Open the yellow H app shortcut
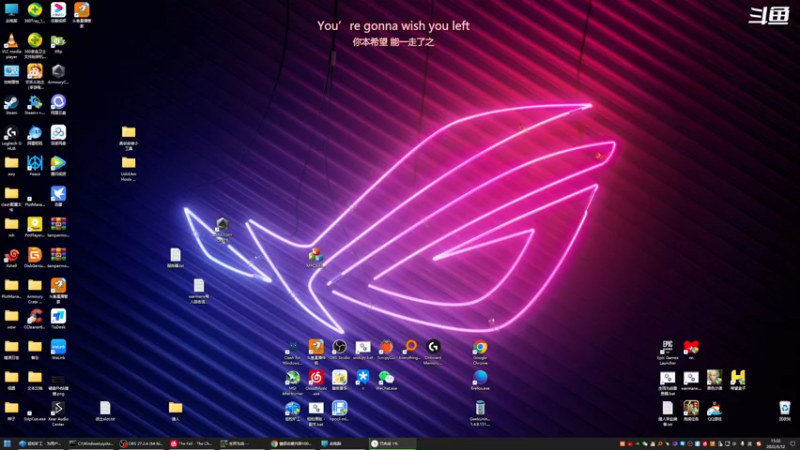 (x=738, y=381)
